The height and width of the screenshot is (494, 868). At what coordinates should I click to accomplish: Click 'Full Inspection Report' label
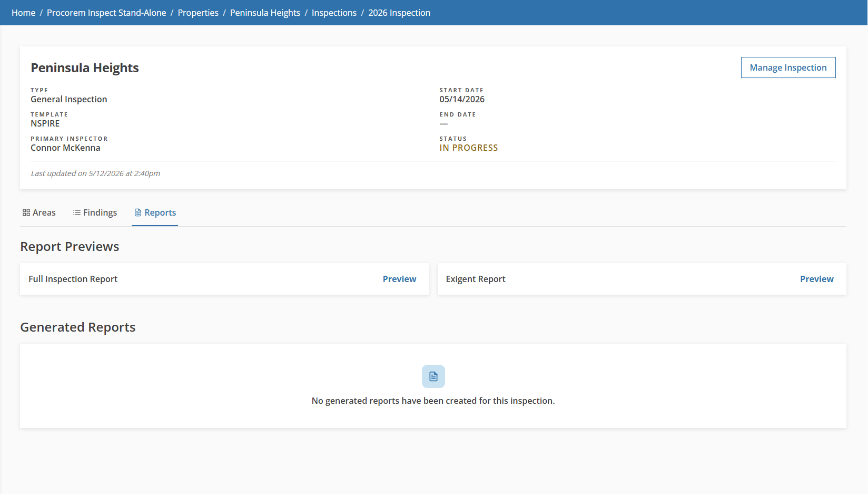73,279
